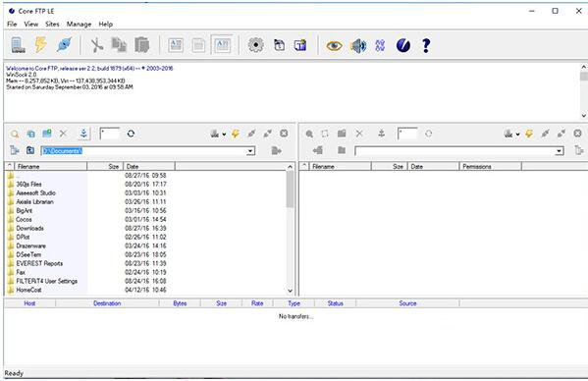Click the local panel delete X icon

[63, 134]
